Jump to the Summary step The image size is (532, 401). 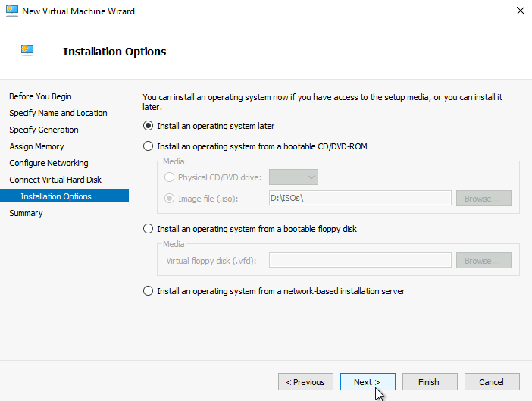[x=26, y=213]
